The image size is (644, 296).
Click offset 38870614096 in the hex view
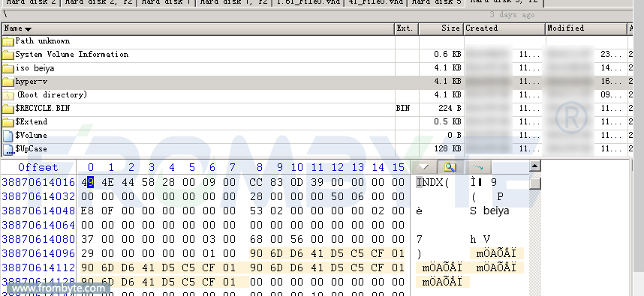pyautogui.click(x=38, y=253)
